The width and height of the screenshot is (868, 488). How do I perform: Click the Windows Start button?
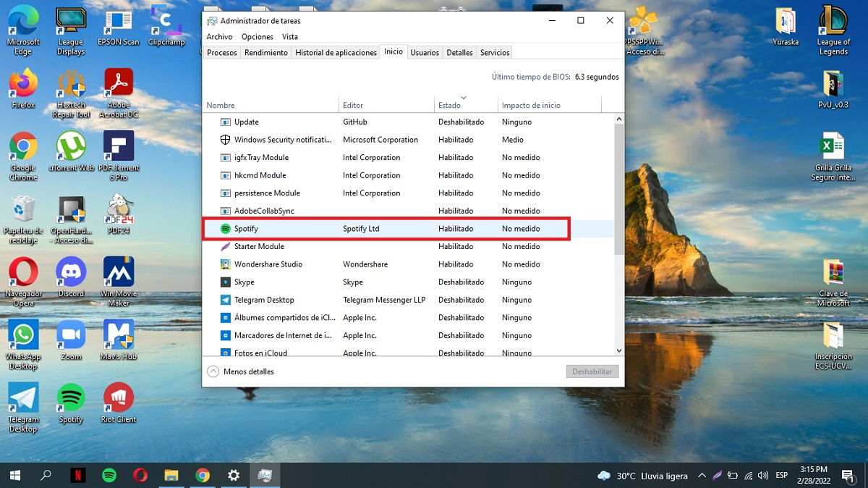[x=14, y=476]
